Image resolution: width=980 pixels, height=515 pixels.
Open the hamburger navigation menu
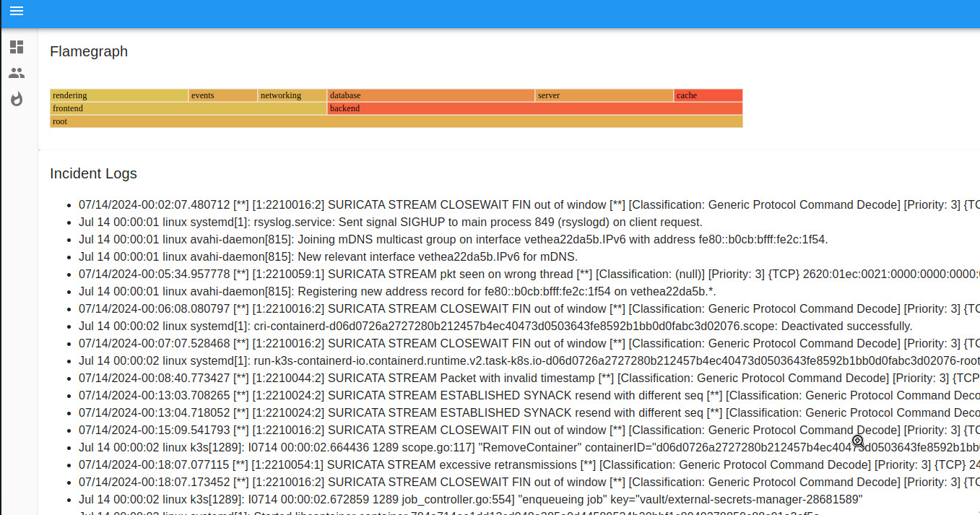point(17,11)
